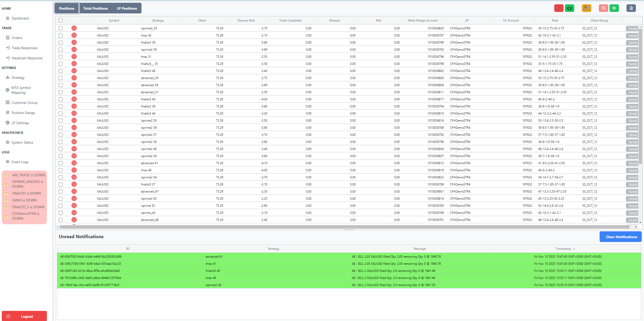Click the green fast-forward button
The image size is (644, 321).
[x=614, y=8]
